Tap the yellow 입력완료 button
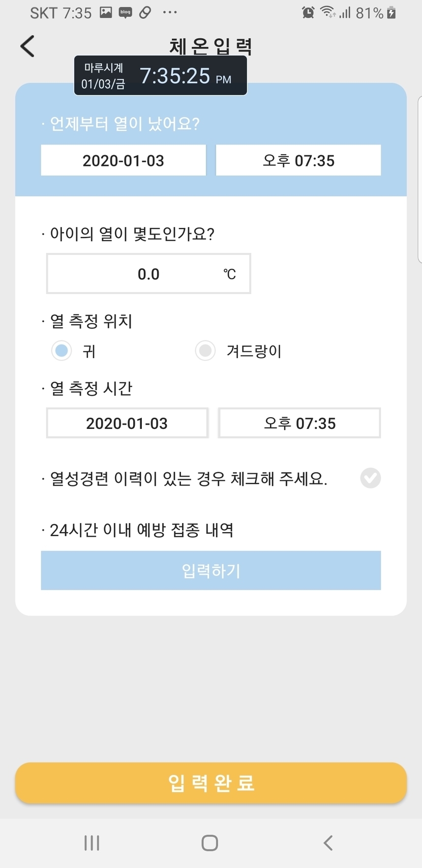422x868 pixels. 211,783
